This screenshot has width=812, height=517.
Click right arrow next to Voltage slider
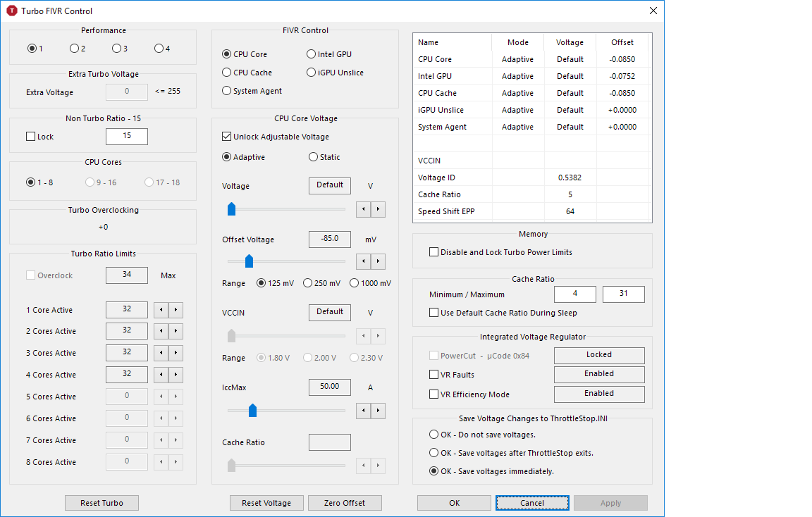pyautogui.click(x=379, y=208)
